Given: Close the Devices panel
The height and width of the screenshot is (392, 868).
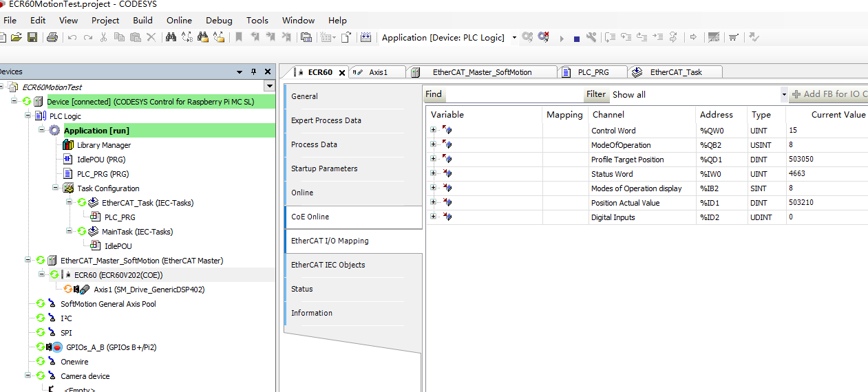Looking at the screenshot, I should click(x=268, y=72).
